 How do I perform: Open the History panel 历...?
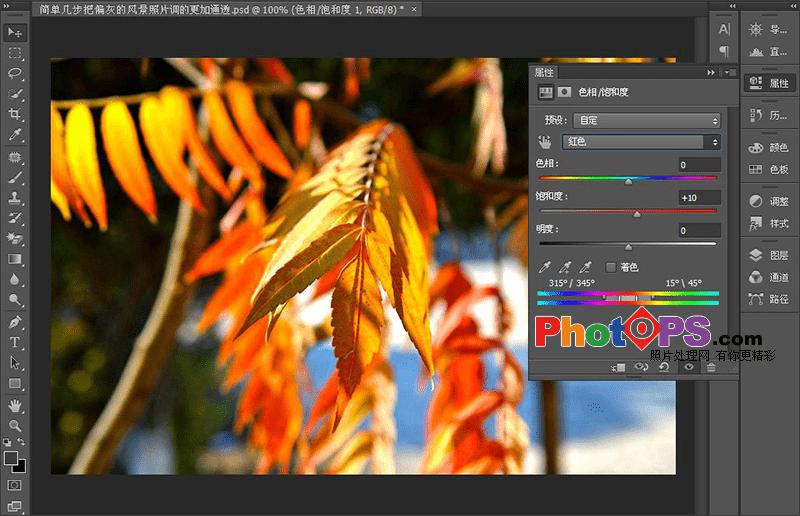pyautogui.click(x=768, y=115)
